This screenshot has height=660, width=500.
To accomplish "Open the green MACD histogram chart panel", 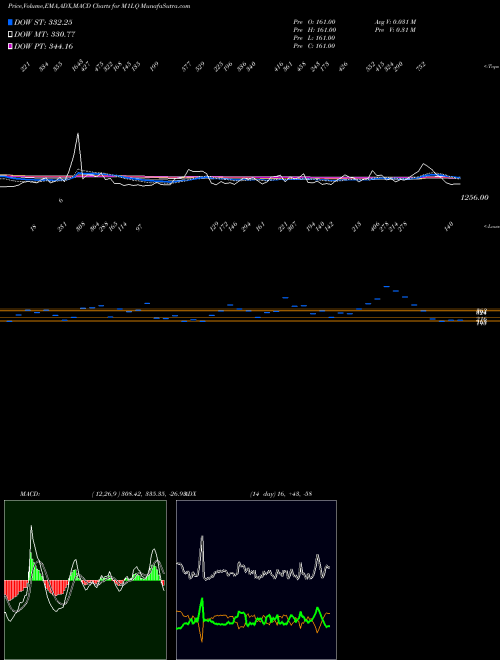I will coord(85,580).
